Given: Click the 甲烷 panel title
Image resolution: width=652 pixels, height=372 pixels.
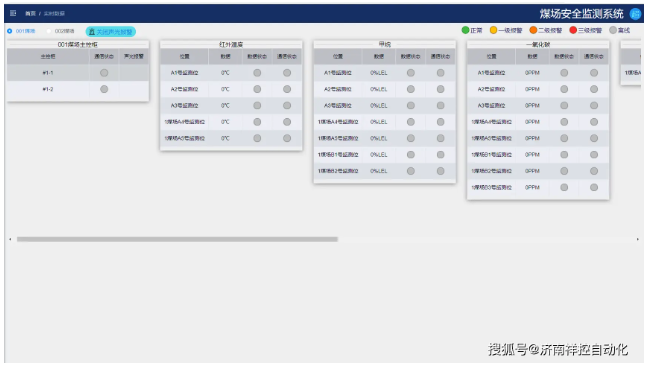Looking at the screenshot, I should [385, 44].
